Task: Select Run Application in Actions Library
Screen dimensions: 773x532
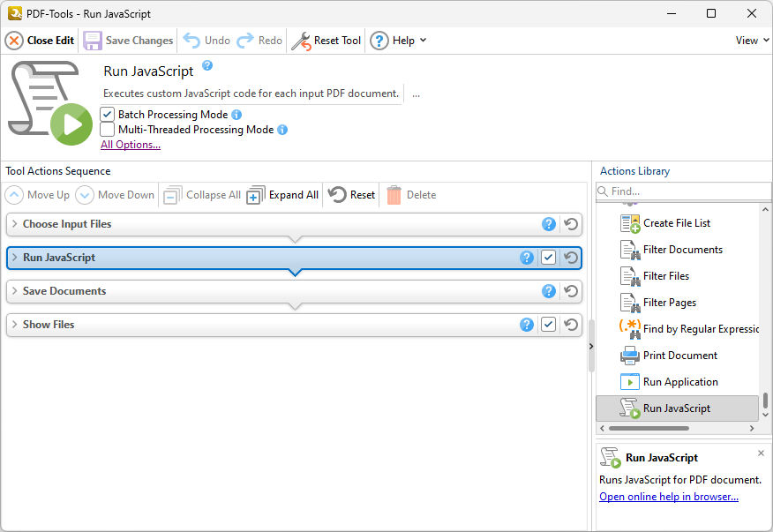Action: click(x=677, y=382)
